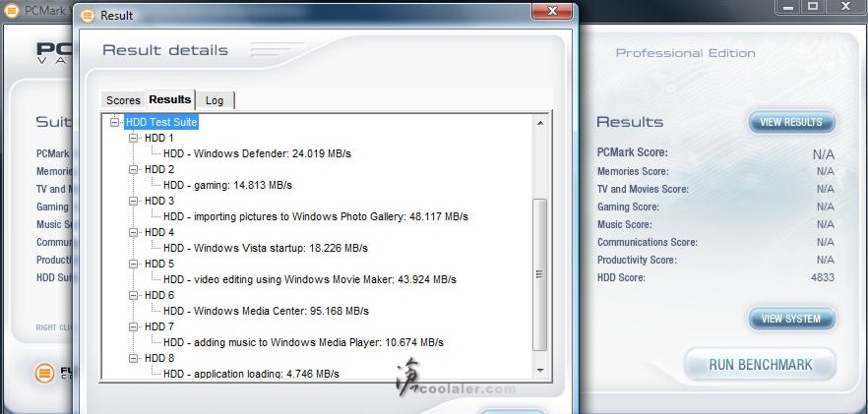Select the gaming 14.813 MB/s result
This screenshot has height=414, width=868.
pyautogui.click(x=227, y=186)
